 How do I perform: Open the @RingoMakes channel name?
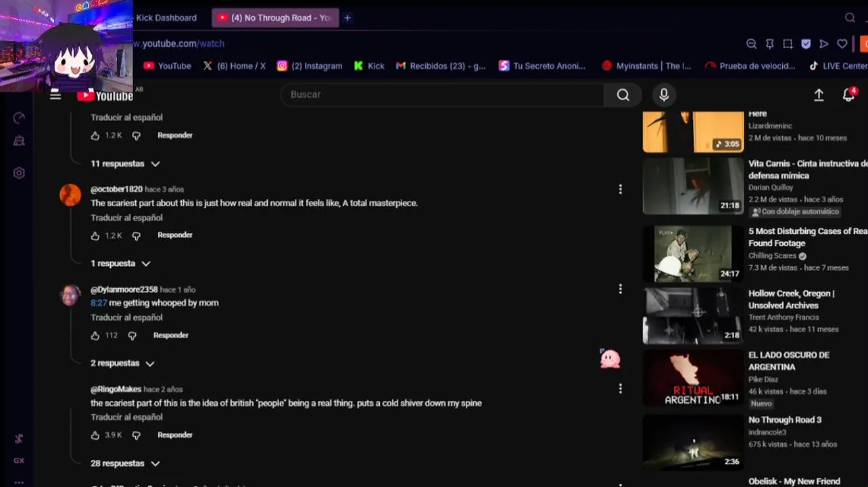[116, 389]
